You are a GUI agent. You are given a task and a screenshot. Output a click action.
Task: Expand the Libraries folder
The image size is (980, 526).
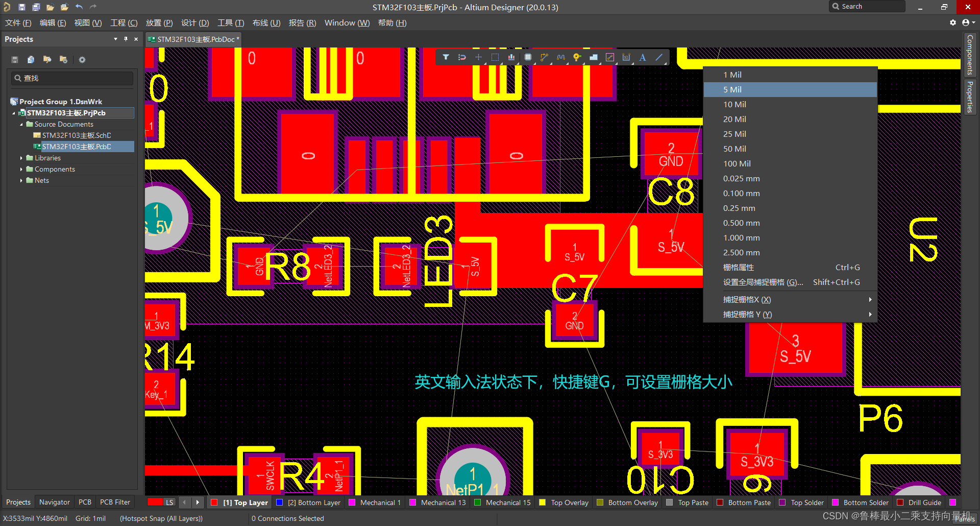coord(21,158)
